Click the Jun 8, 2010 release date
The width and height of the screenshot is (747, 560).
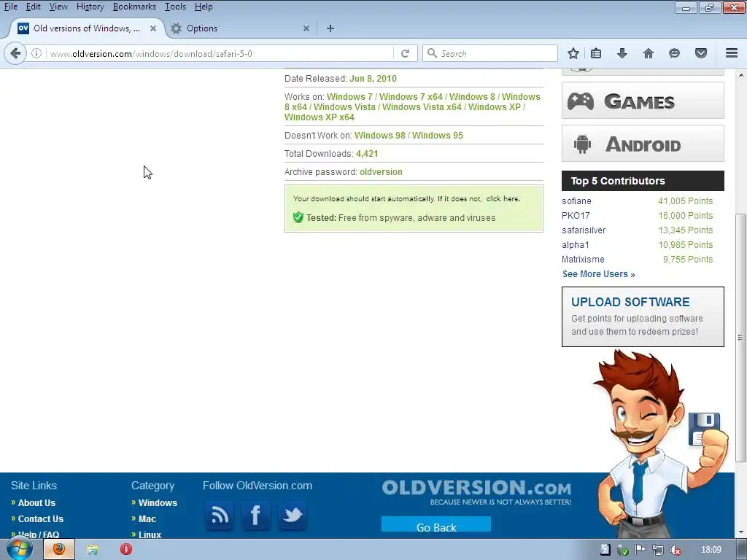tap(373, 79)
